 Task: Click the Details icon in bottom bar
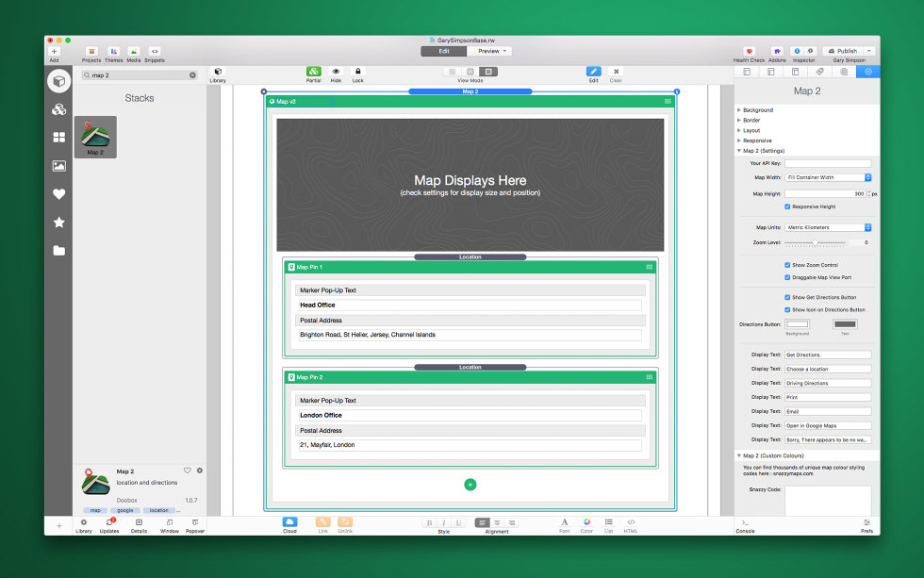click(x=140, y=522)
